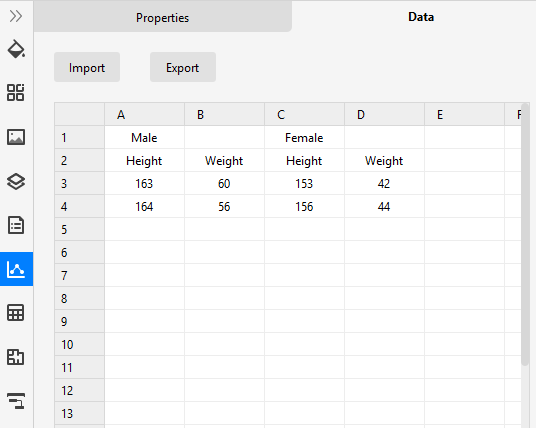The image size is (536, 428).
Task: Select row 11 header
Action: (79, 367)
